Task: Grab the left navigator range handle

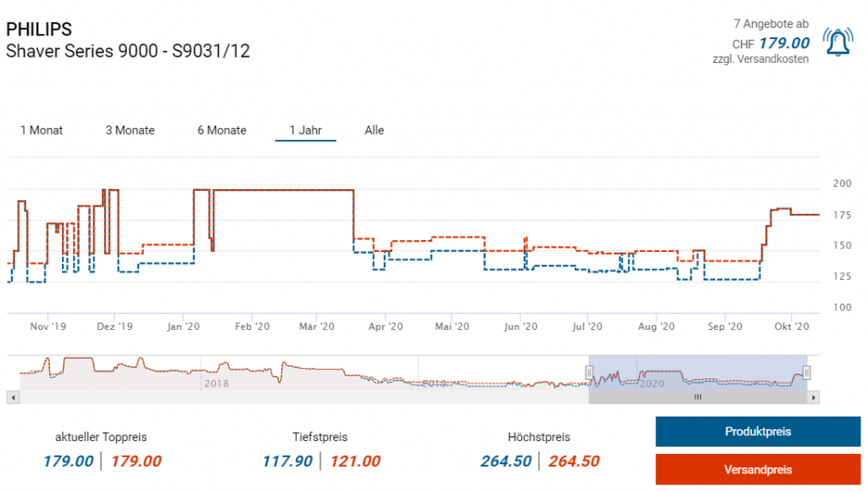Action: point(589,372)
